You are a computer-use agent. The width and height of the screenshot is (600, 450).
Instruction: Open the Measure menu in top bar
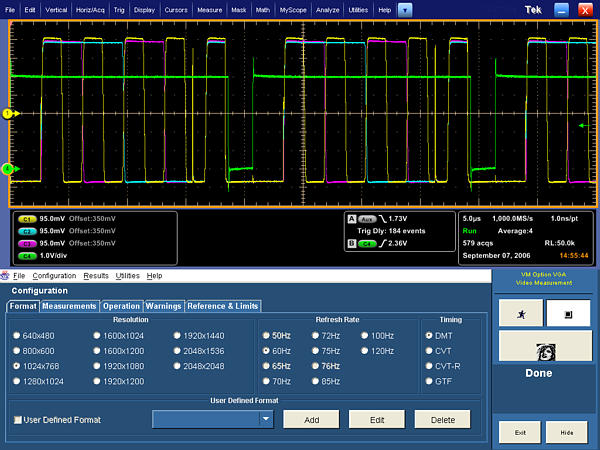coord(209,9)
